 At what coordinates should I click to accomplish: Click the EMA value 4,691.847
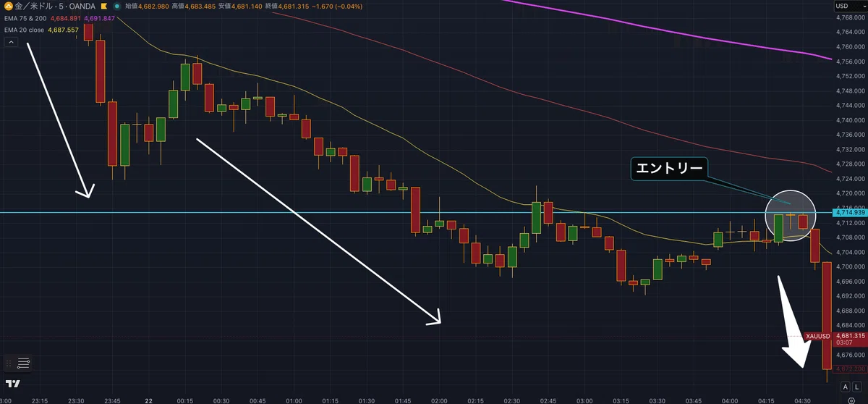100,18
